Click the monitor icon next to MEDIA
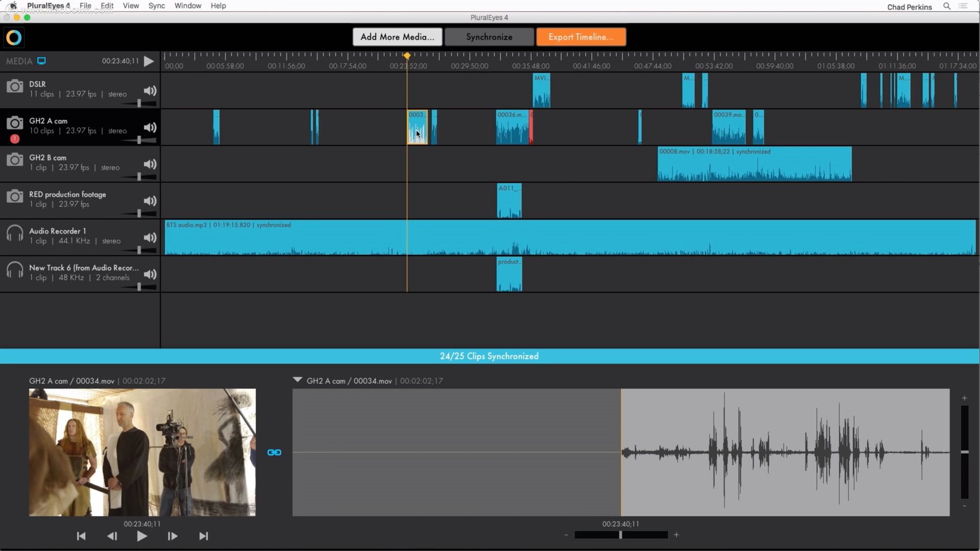Image resolution: width=980 pixels, height=551 pixels. point(41,61)
